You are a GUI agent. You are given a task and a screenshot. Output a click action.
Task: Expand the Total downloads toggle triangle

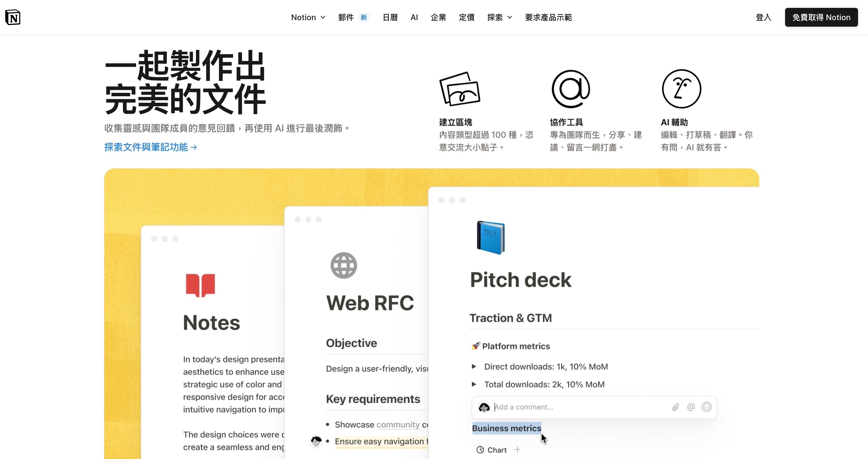[x=474, y=384]
